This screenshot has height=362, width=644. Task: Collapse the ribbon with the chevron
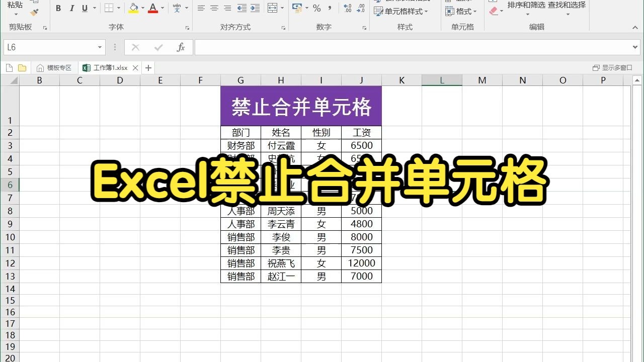[635, 28]
